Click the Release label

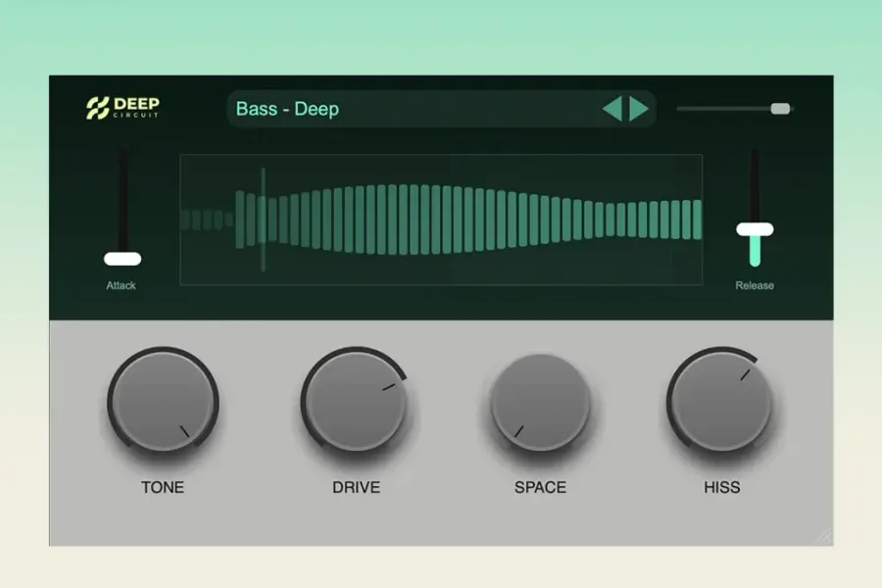(x=755, y=285)
